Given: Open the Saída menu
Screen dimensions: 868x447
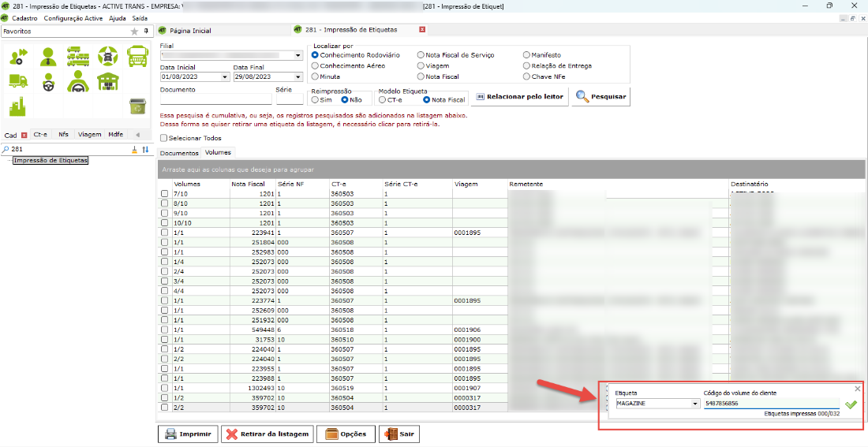Looking at the screenshot, I should click(140, 18).
